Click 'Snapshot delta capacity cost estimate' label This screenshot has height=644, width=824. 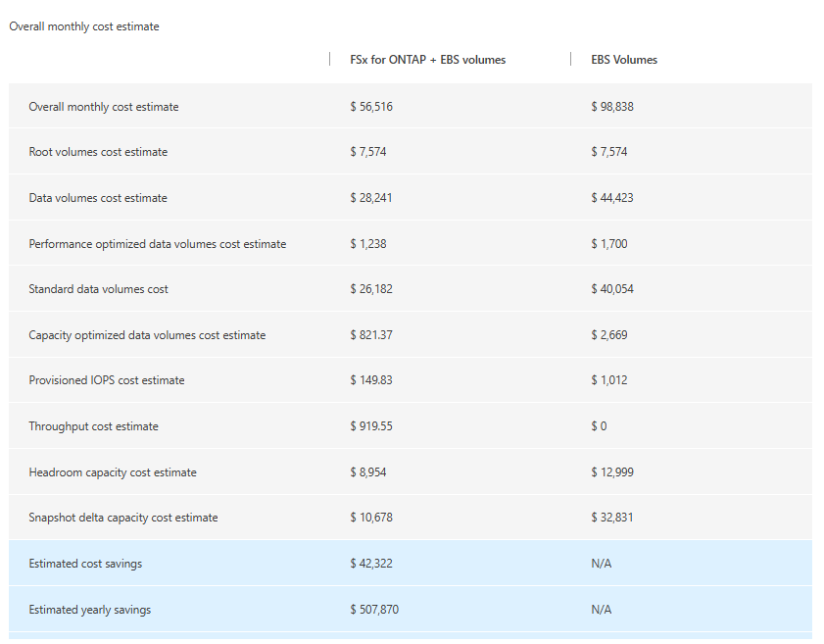coord(123,518)
